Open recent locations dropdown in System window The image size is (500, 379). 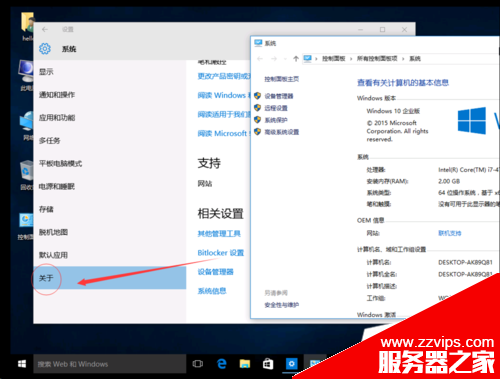[285, 59]
